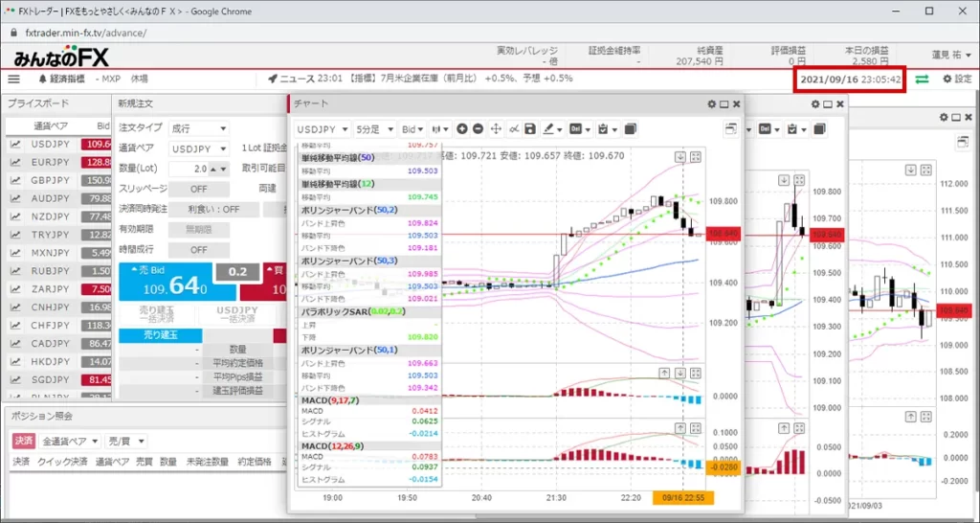Image resolution: width=980 pixels, height=523 pixels.
Task: Click the green sync arrows icon near clock
Action: (922, 79)
